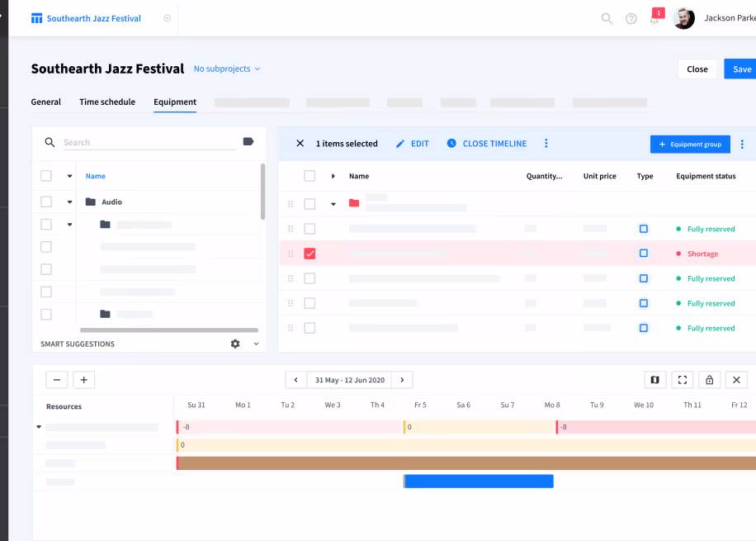Toggle select-all checkbox in project equipment table
This screenshot has width=756, height=541.
click(309, 176)
